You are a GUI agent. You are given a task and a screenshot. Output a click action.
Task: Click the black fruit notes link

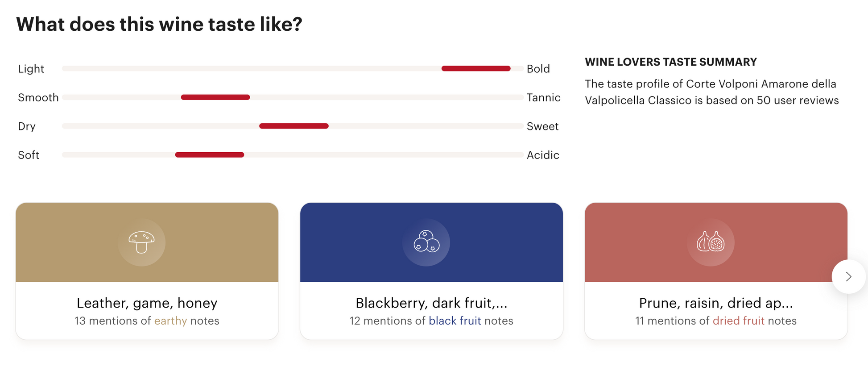click(x=455, y=321)
